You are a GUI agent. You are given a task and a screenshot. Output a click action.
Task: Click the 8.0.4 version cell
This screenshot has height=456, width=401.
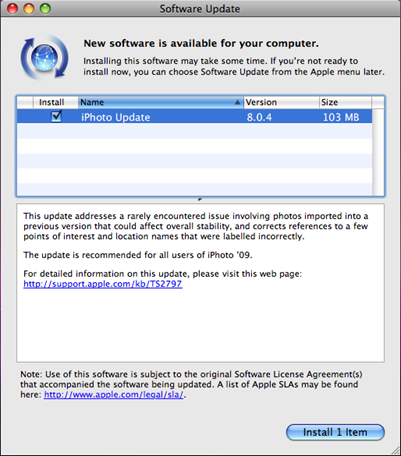(x=259, y=117)
